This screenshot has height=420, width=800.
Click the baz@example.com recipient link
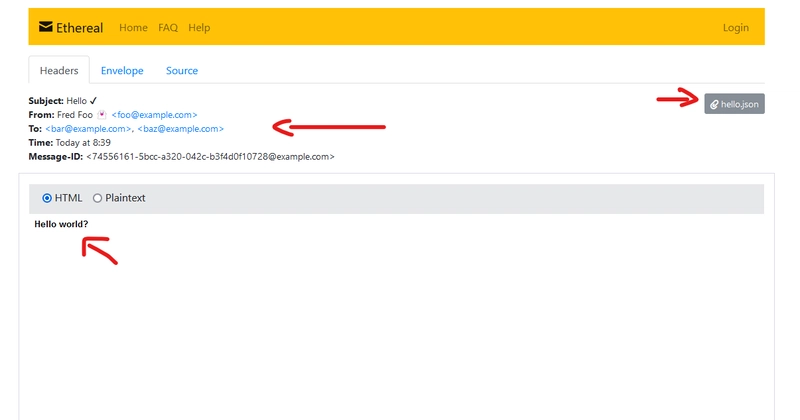[181, 129]
